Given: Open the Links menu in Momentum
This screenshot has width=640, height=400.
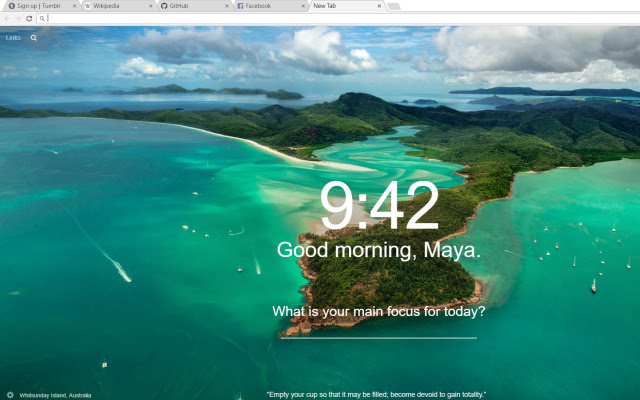Looking at the screenshot, I should coord(13,38).
